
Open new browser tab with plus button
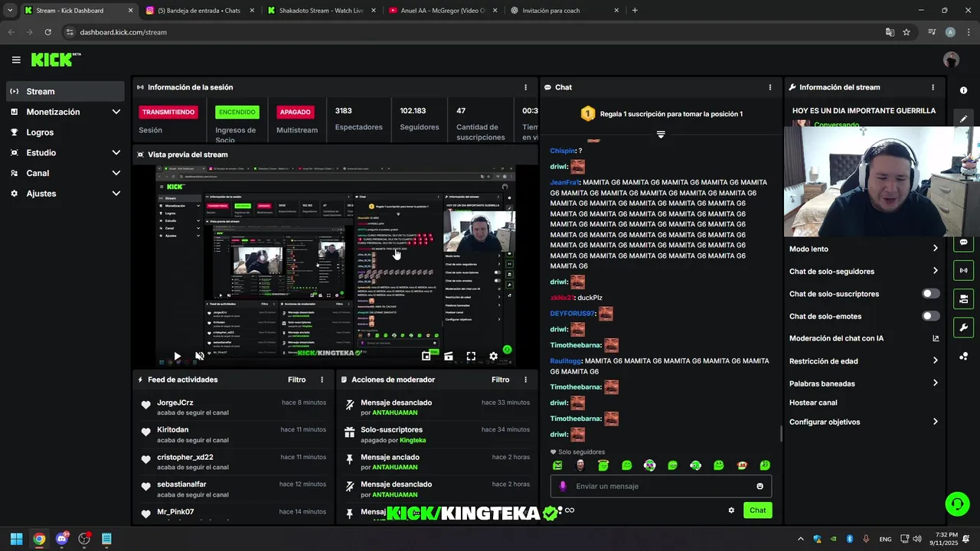click(x=635, y=11)
